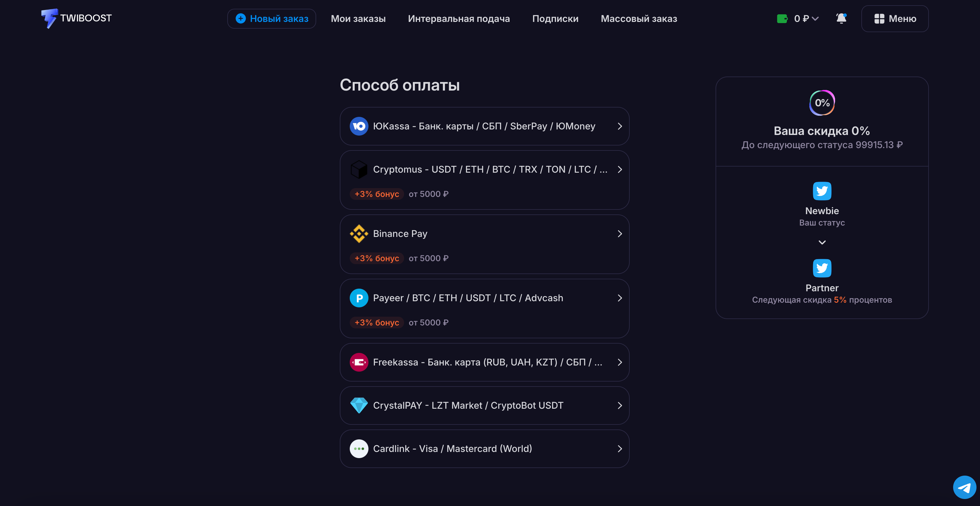Screen dimensions: 980x506
Task: Click the 0% discount progress ring
Action: click(822, 103)
